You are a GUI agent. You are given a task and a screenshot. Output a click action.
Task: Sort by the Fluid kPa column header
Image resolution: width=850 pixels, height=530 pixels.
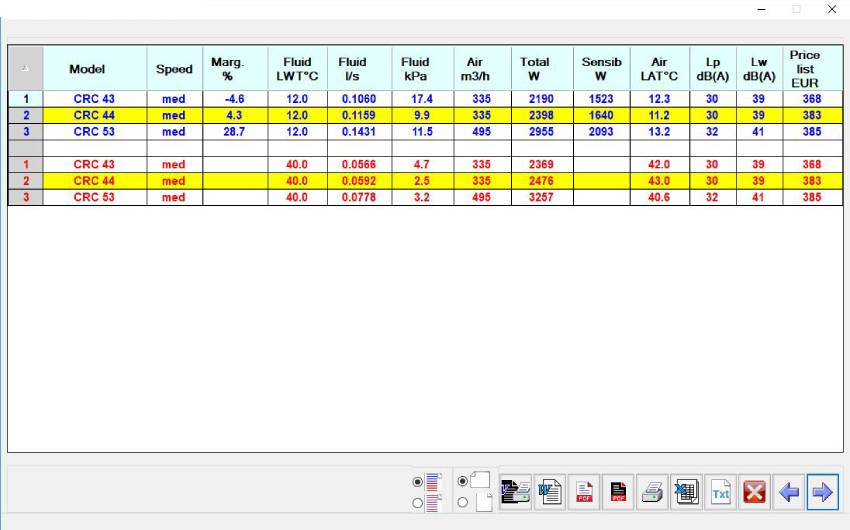pyautogui.click(x=422, y=68)
